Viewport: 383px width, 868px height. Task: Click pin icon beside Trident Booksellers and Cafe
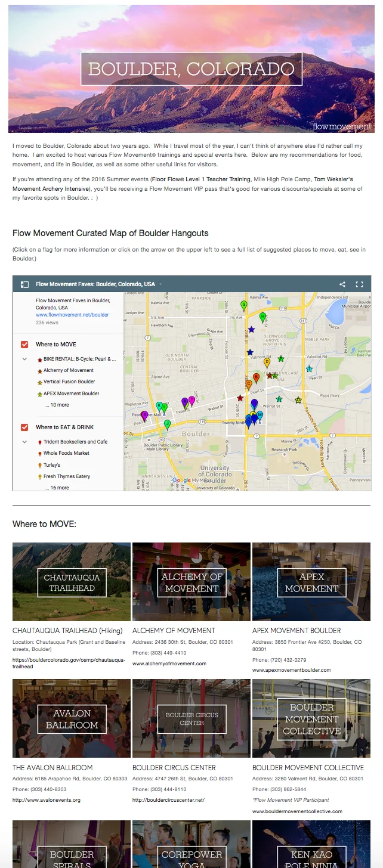point(40,442)
